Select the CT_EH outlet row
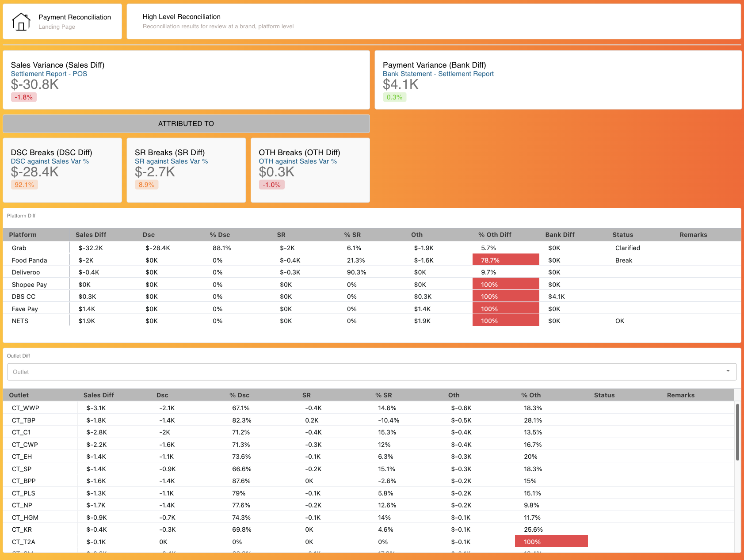Image resolution: width=744 pixels, height=560 pixels. 369,457
